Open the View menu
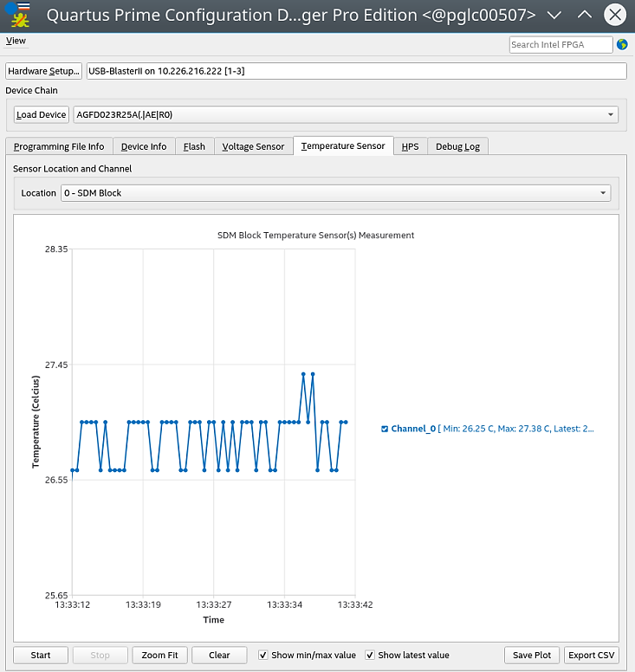The width and height of the screenshot is (635, 672). [16, 41]
